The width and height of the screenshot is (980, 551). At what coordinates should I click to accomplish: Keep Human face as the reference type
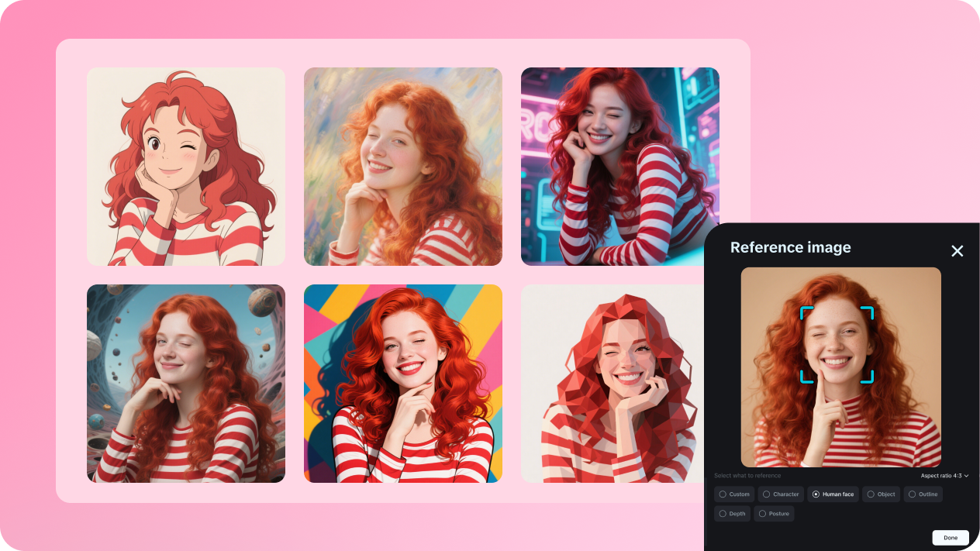coord(833,494)
